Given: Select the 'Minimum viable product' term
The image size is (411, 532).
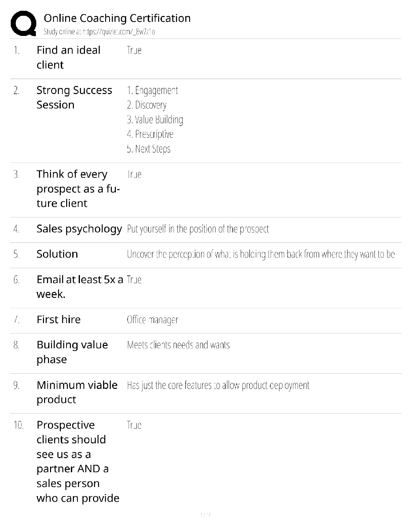Looking at the screenshot, I should click(x=77, y=392).
